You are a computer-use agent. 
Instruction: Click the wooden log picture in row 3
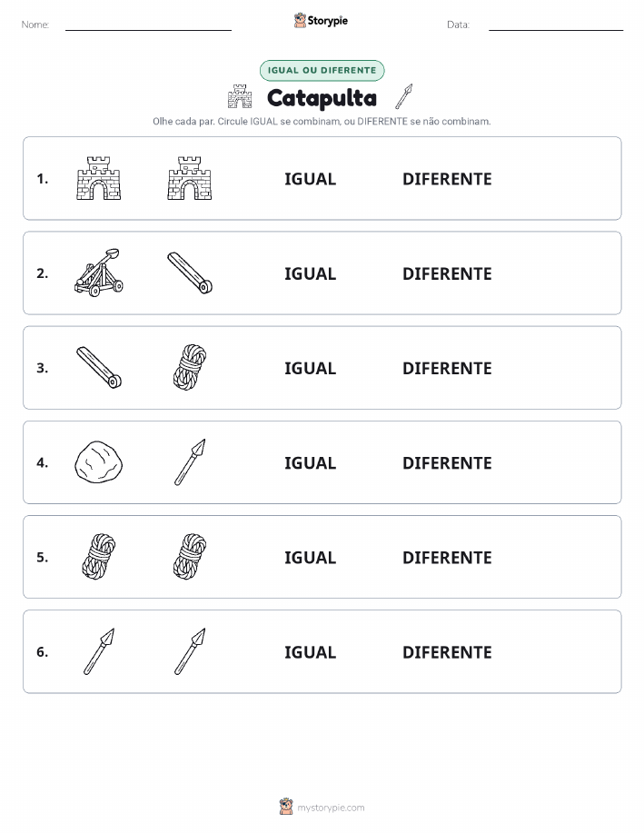point(99,368)
